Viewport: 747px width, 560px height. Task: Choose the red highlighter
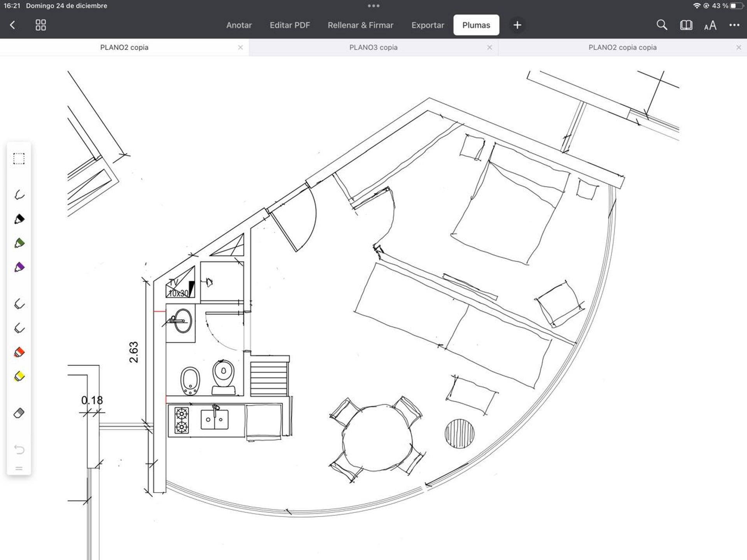point(19,352)
